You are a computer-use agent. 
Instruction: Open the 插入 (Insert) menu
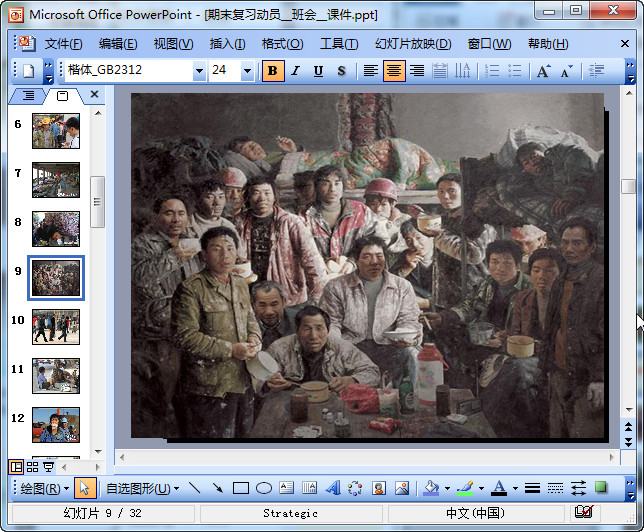pyautogui.click(x=227, y=44)
